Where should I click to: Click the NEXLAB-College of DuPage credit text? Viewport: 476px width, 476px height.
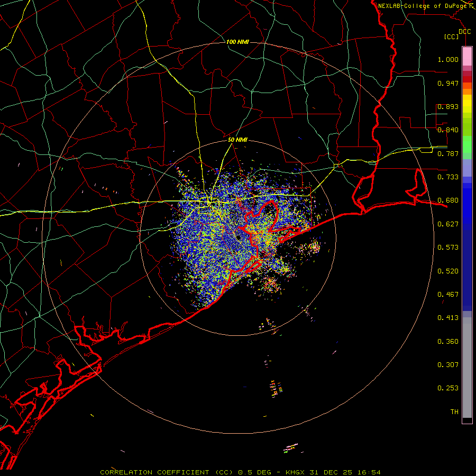[422, 6]
